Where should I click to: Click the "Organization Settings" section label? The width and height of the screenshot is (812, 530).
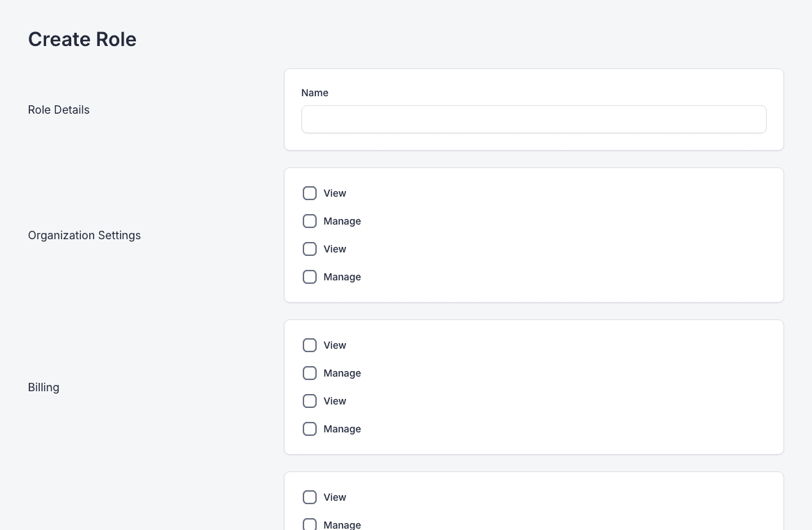pos(84,235)
